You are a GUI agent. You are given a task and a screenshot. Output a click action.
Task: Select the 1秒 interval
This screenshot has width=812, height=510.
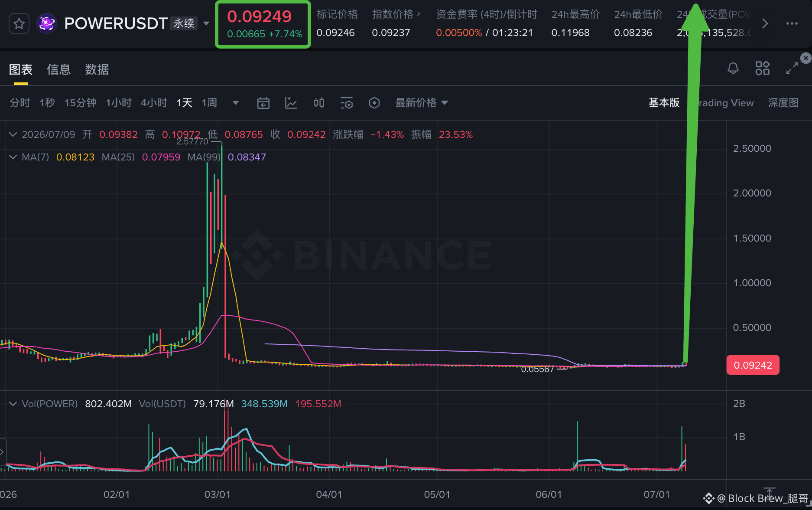(47, 103)
